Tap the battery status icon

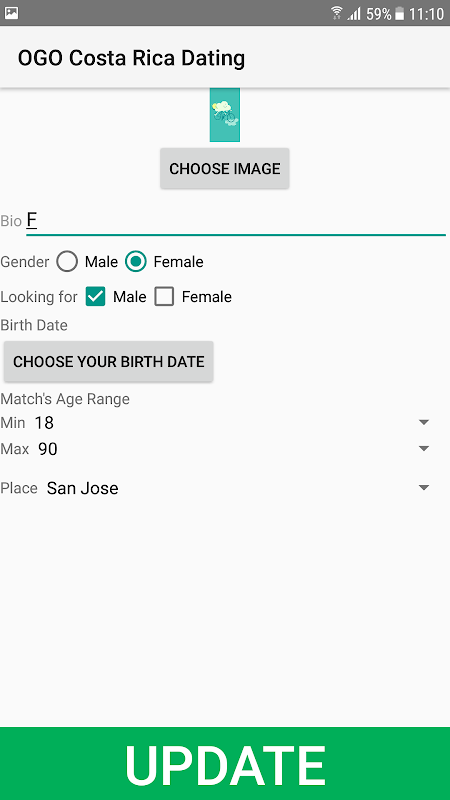click(x=399, y=14)
